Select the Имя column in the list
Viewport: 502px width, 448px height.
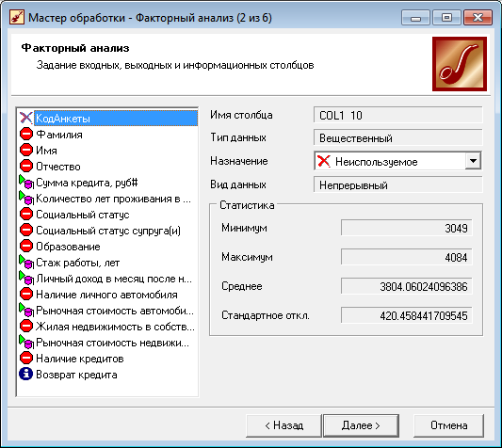coord(46,151)
